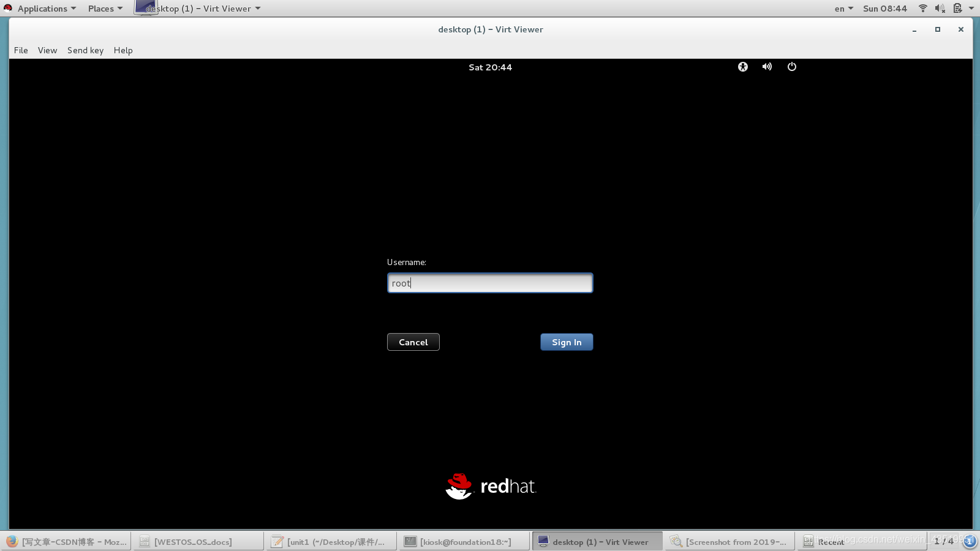Click the host muted volume icon
980x551 pixels.
pyautogui.click(x=940, y=9)
